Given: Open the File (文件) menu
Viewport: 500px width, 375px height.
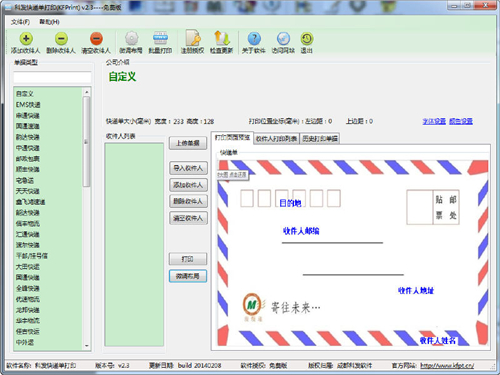Looking at the screenshot, I should [20, 22].
